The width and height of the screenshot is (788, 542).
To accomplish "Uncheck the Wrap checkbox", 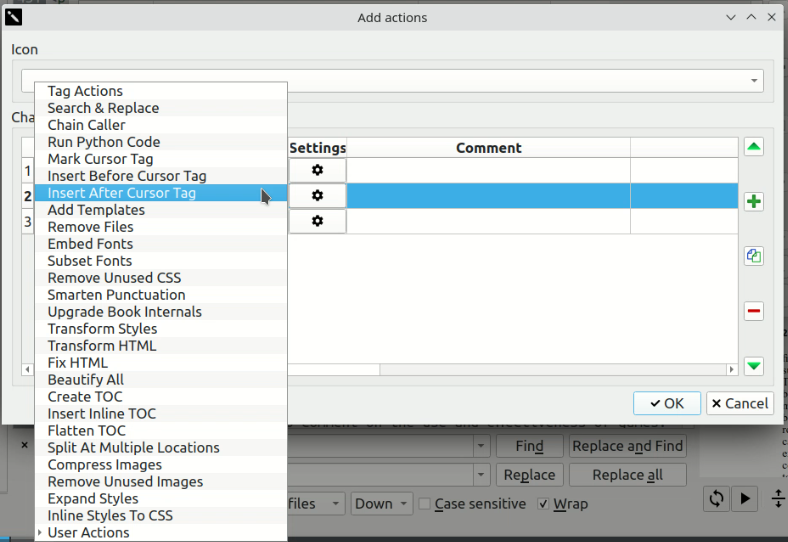I will pos(544,504).
